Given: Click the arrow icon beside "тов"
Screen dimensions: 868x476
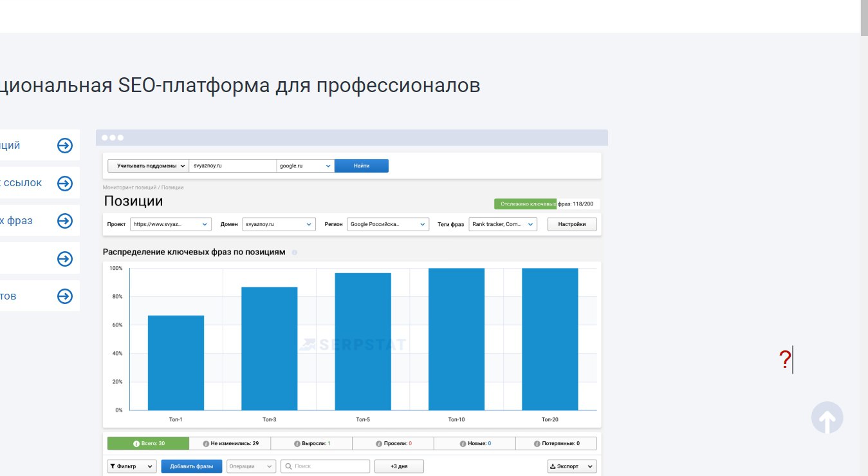Looking at the screenshot, I should coord(65,296).
